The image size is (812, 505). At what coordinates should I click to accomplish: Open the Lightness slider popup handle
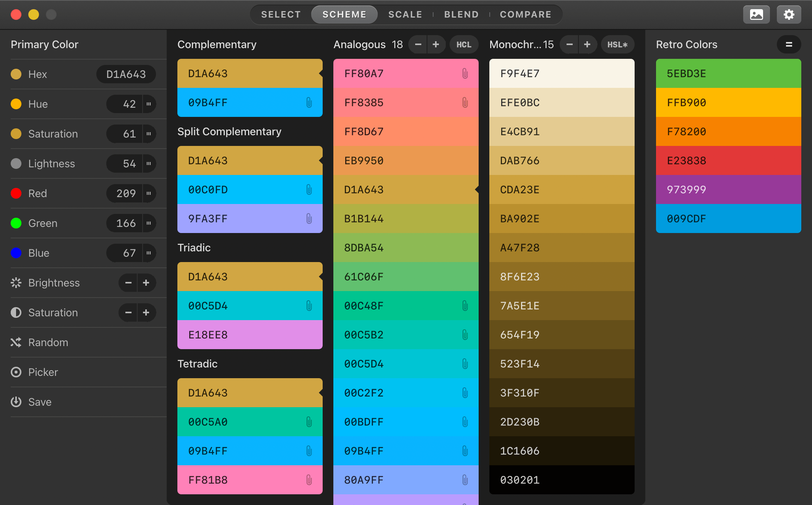click(x=149, y=163)
